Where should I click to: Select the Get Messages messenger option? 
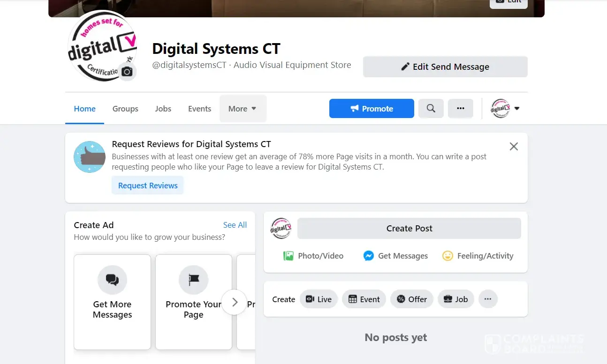pos(395,256)
